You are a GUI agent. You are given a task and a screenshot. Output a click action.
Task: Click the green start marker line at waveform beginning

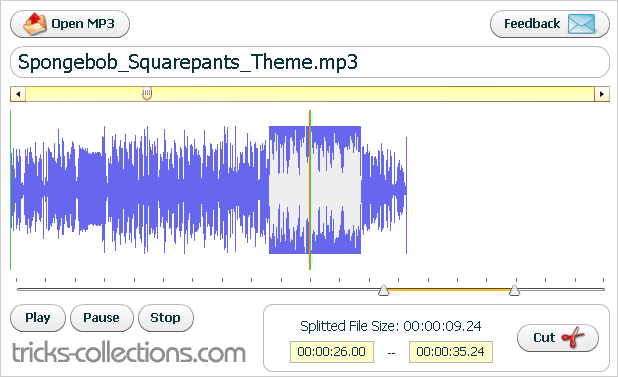click(x=11, y=190)
